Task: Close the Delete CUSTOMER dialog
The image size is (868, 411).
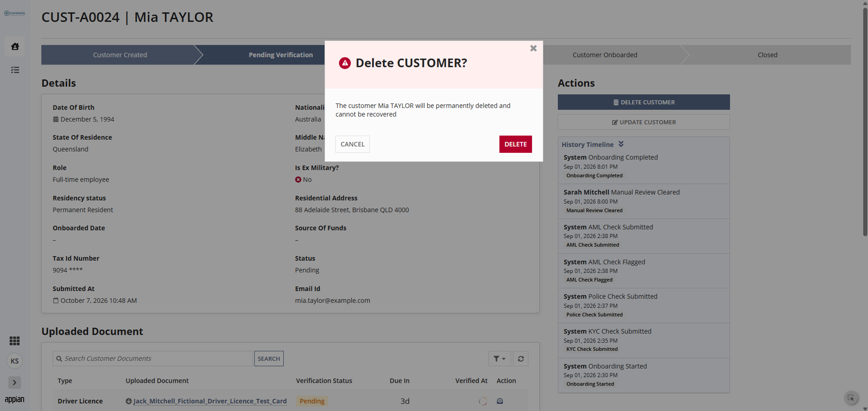Action: point(533,48)
